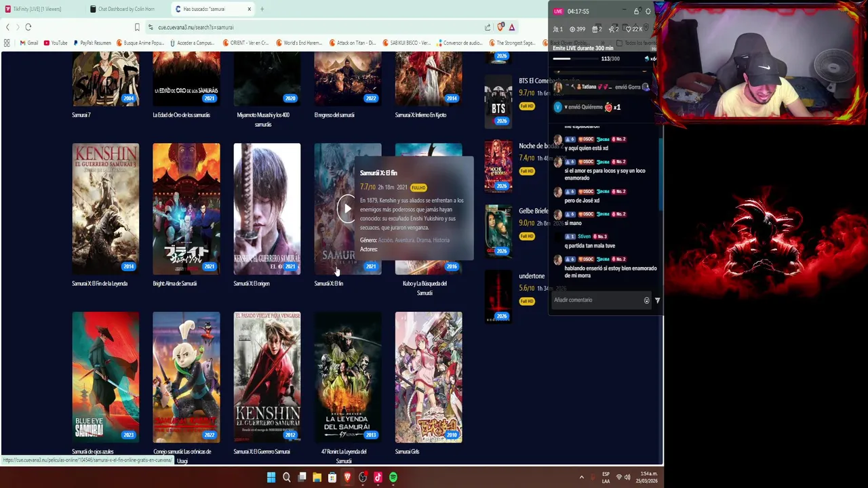868x488 pixels.
Task: Open Samurai X: El origen poster
Action: tap(267, 209)
